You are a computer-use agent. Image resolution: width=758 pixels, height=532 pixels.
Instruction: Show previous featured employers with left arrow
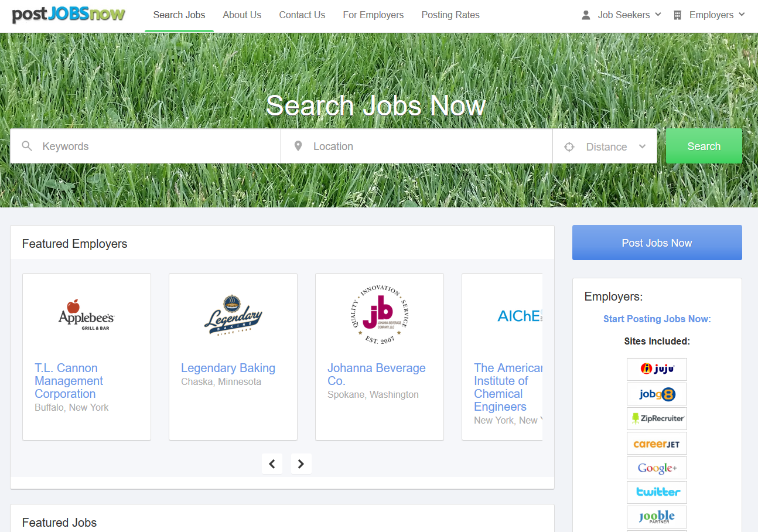coord(272,464)
